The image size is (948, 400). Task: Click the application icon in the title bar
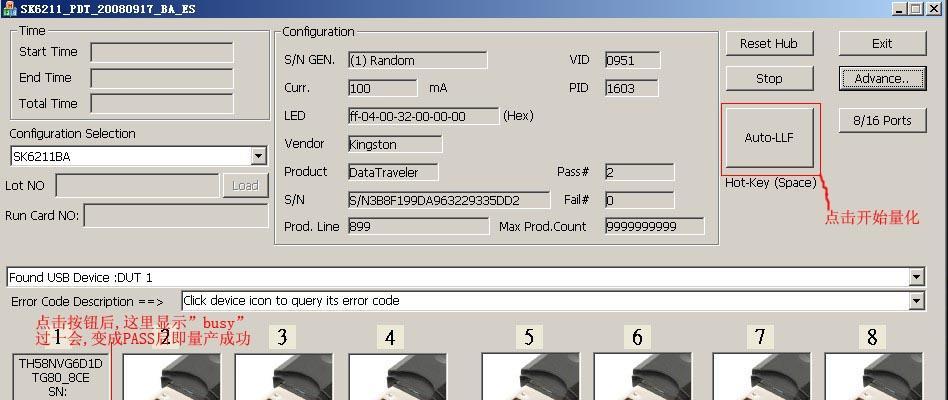pyautogui.click(x=8, y=8)
